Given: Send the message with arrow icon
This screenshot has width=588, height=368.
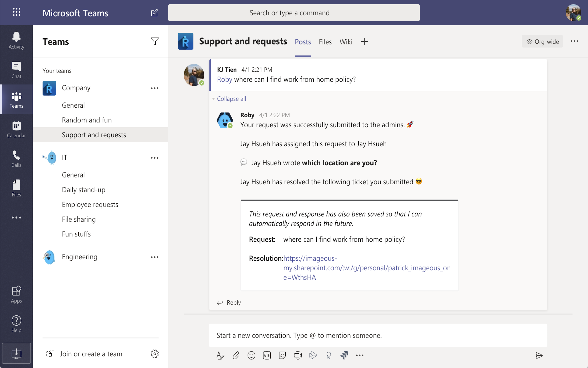Looking at the screenshot, I should tap(539, 356).
